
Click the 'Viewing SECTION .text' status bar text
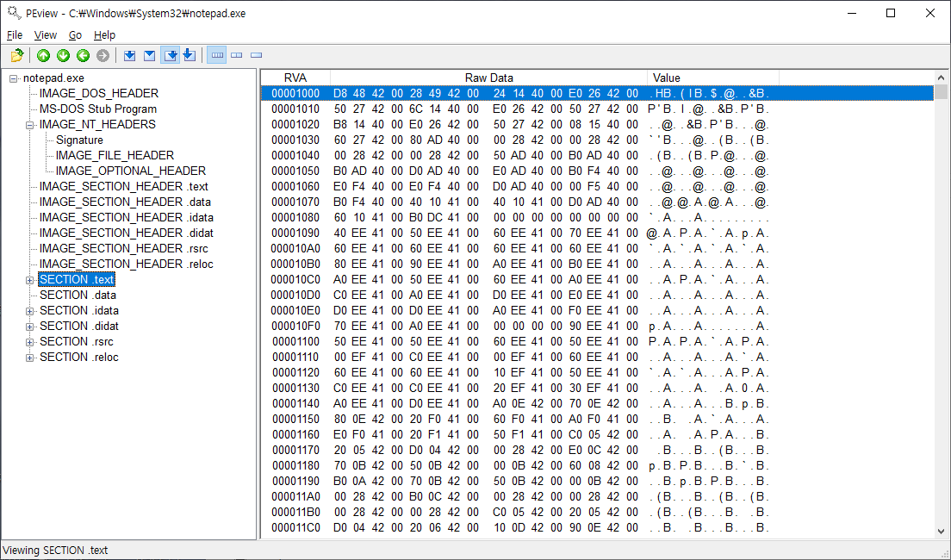(55, 551)
